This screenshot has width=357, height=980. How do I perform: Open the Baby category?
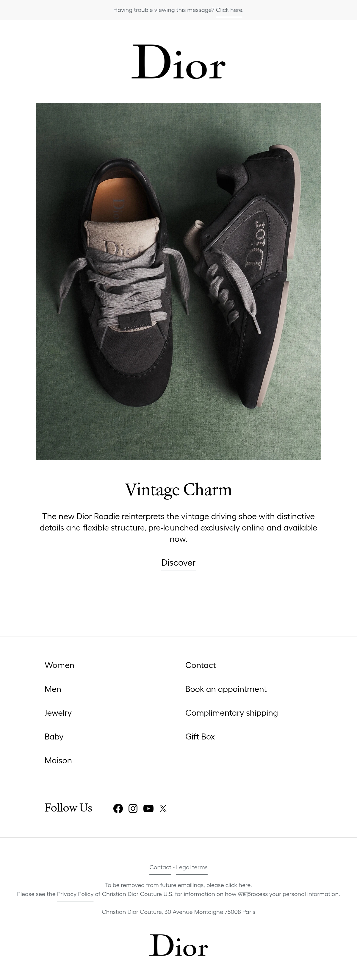click(x=54, y=736)
